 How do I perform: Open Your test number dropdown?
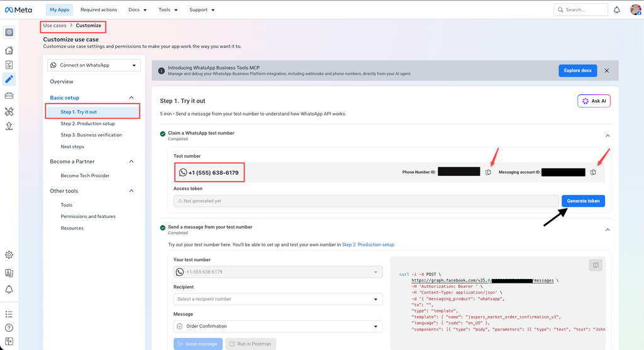pos(278,271)
